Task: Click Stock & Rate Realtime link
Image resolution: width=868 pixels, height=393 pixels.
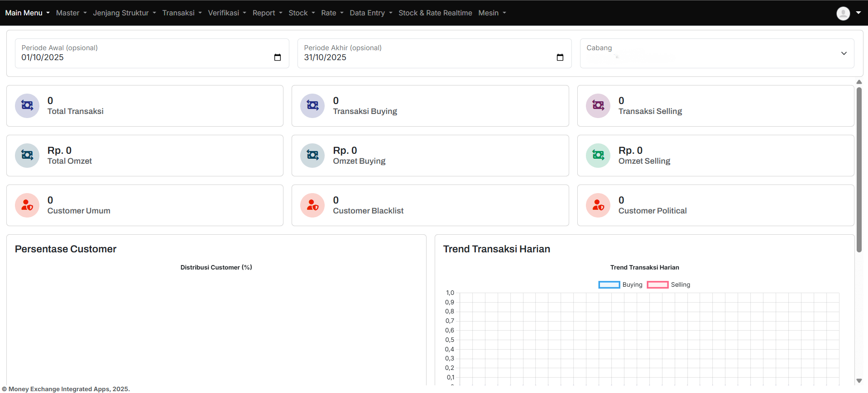Action: click(435, 13)
